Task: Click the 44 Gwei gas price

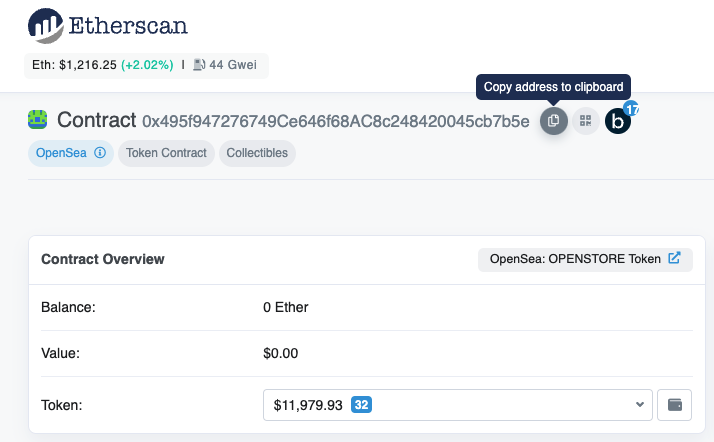Action: coord(234,65)
